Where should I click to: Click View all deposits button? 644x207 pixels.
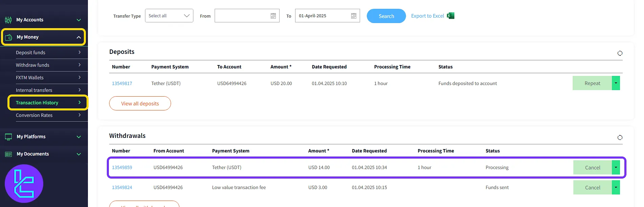(140, 103)
